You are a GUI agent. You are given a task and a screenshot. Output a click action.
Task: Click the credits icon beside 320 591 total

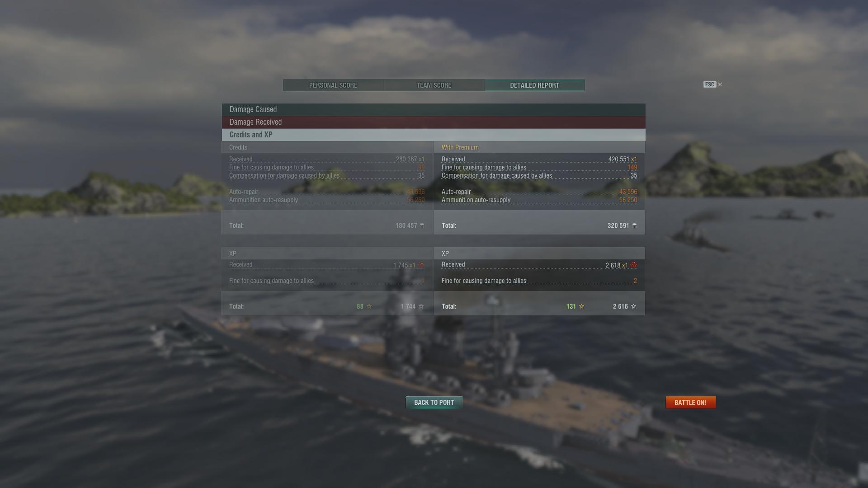pos(634,225)
